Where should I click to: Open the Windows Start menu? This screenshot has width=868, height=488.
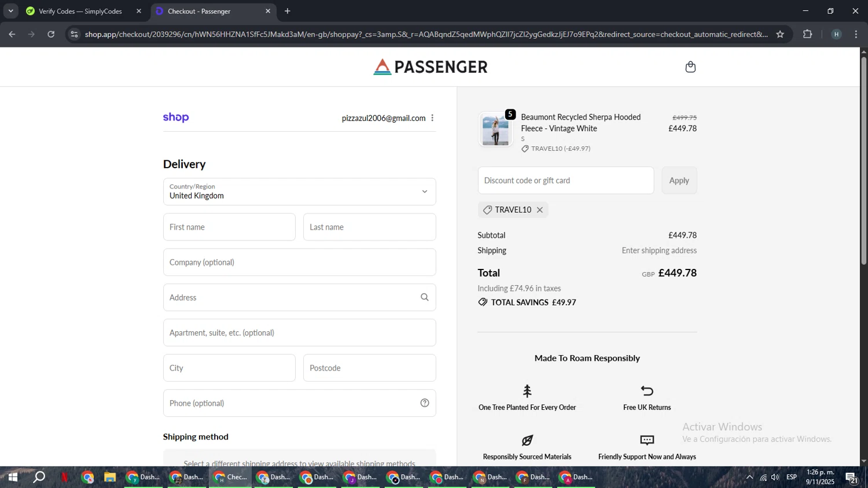tap(13, 477)
